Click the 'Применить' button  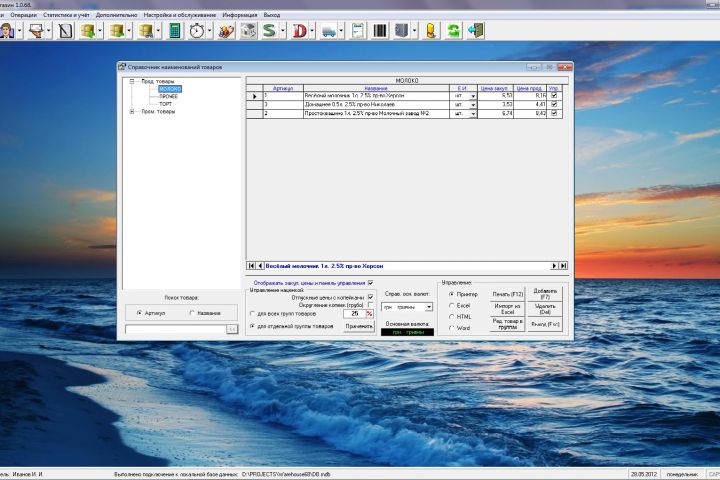click(x=359, y=326)
